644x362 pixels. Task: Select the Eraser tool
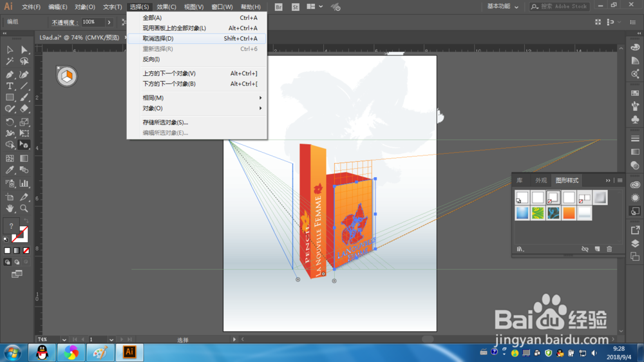pyautogui.click(x=24, y=109)
